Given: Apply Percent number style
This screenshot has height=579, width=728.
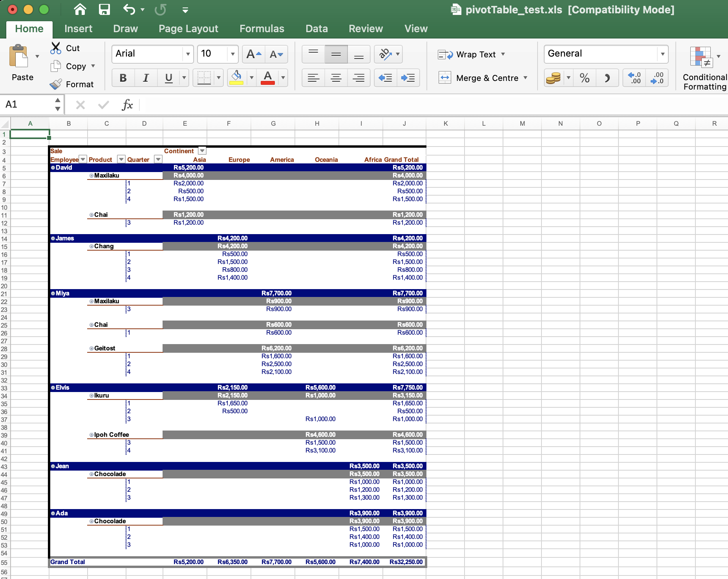Looking at the screenshot, I should tap(585, 78).
